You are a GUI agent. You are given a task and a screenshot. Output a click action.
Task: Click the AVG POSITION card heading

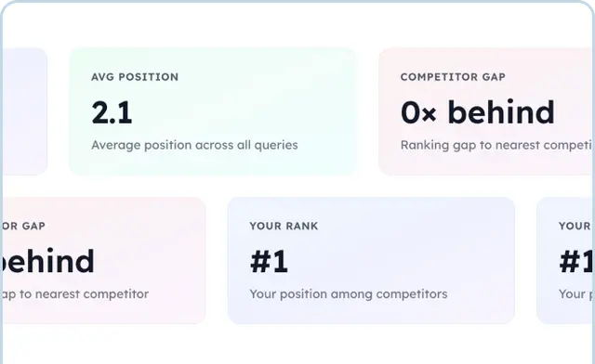(x=135, y=77)
